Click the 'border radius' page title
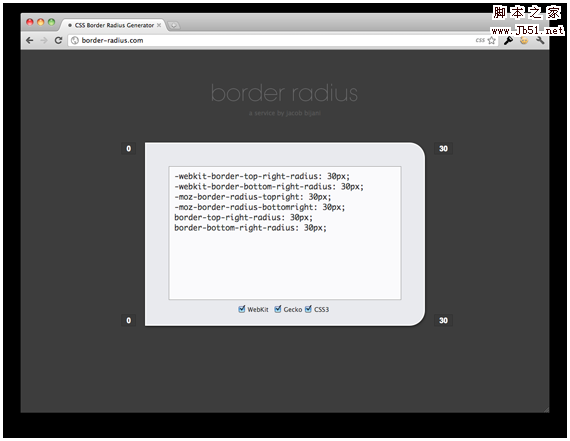 pos(284,93)
